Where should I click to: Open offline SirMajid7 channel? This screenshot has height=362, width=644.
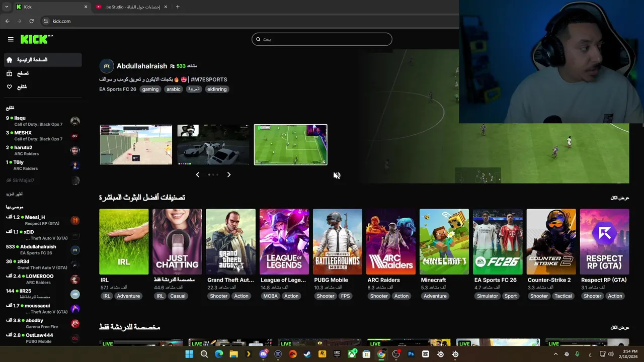point(42,180)
